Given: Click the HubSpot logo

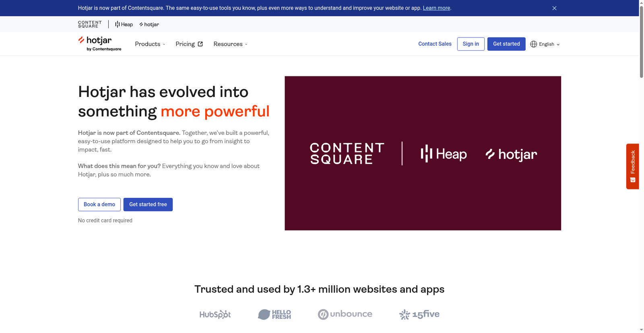Looking at the screenshot, I should click(215, 314).
